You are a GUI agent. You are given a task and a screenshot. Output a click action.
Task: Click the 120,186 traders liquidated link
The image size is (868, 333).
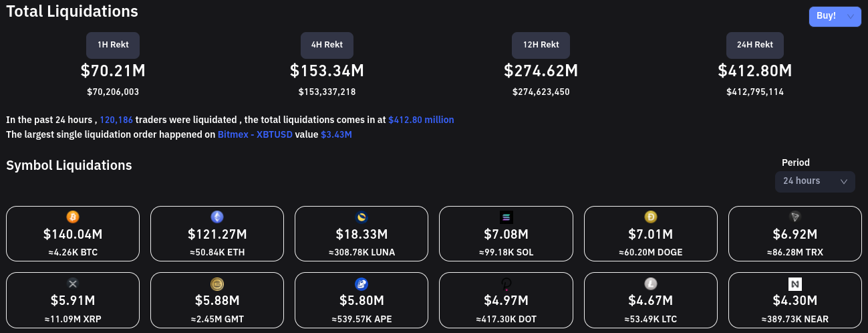pyautogui.click(x=116, y=120)
